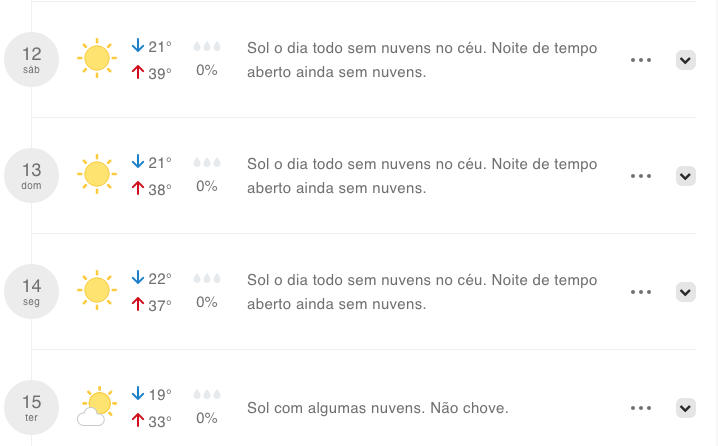This screenshot has height=446, width=718.
Task: Expand the forecast details for dom 13
Action: pos(686,176)
